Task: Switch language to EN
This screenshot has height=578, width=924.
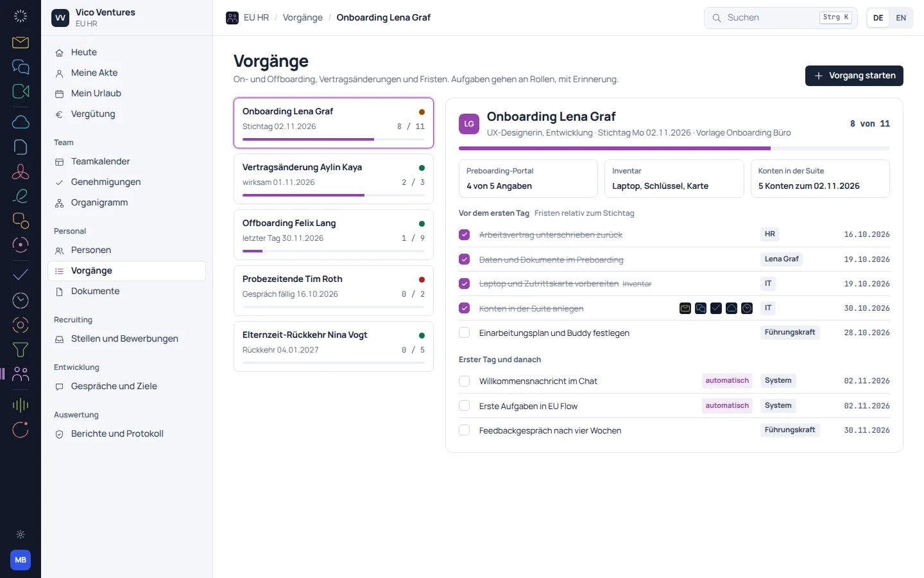Action: coord(901,18)
